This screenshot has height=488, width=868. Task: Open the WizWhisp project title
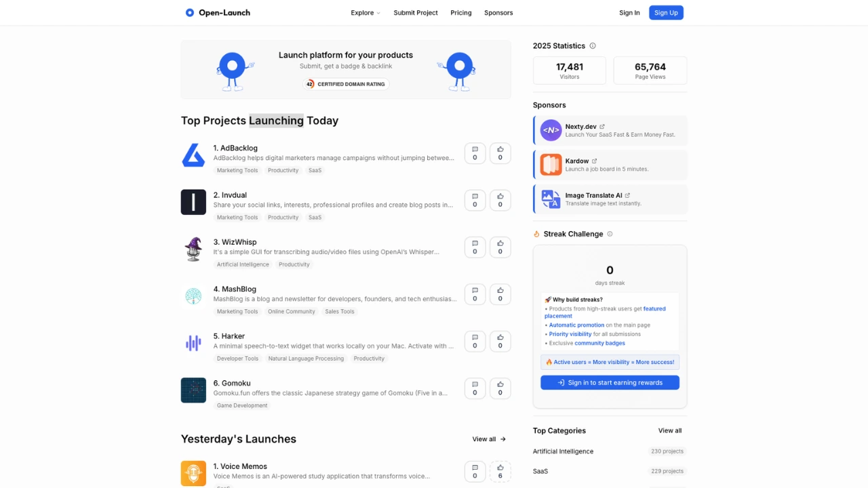click(x=235, y=242)
